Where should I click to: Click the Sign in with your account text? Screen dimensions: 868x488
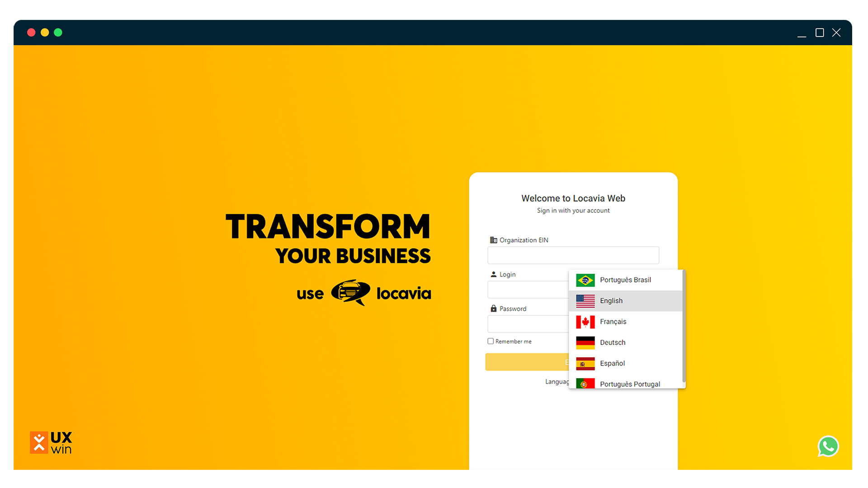click(573, 211)
